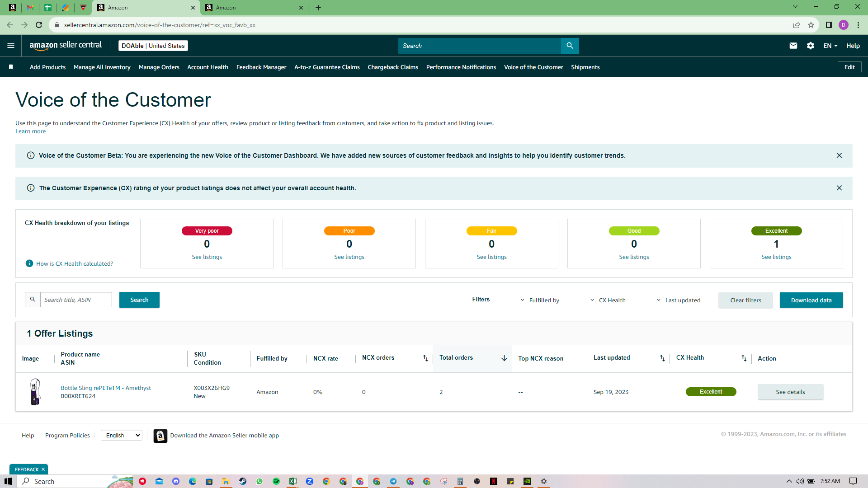Click the Download data button
This screenshot has height=488, width=868.
pyautogui.click(x=811, y=300)
